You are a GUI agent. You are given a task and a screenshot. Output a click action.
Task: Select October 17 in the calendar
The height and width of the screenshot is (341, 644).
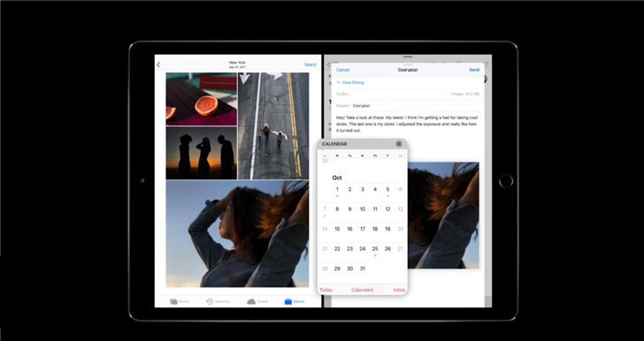[363, 229]
